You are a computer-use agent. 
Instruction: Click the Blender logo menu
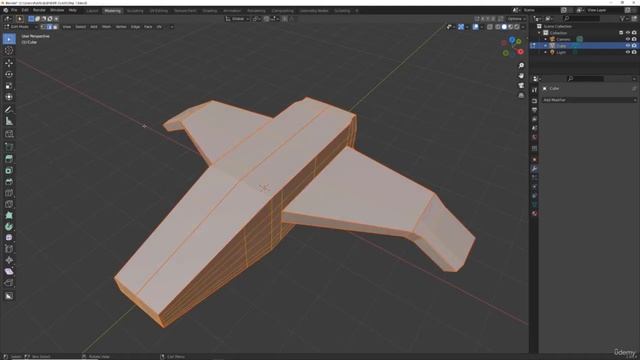coord(6,10)
